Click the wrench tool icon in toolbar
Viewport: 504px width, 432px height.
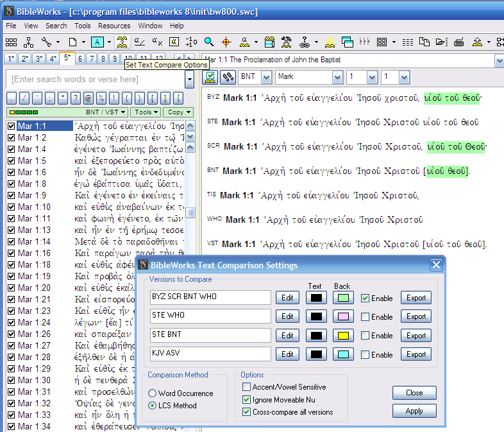(x=47, y=42)
